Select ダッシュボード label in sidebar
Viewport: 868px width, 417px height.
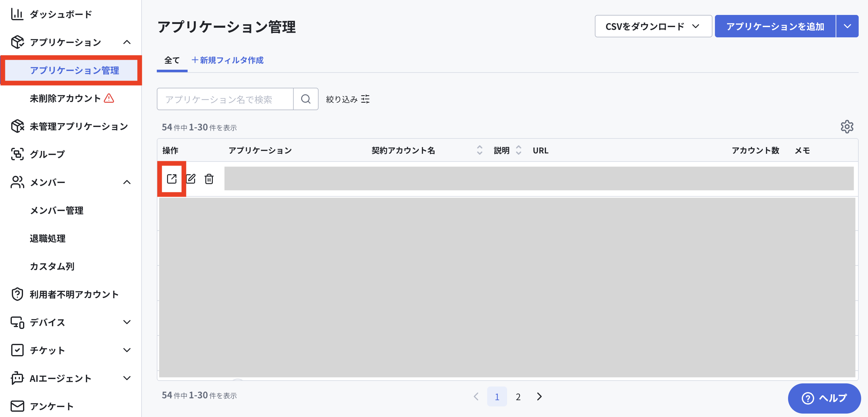61,14
